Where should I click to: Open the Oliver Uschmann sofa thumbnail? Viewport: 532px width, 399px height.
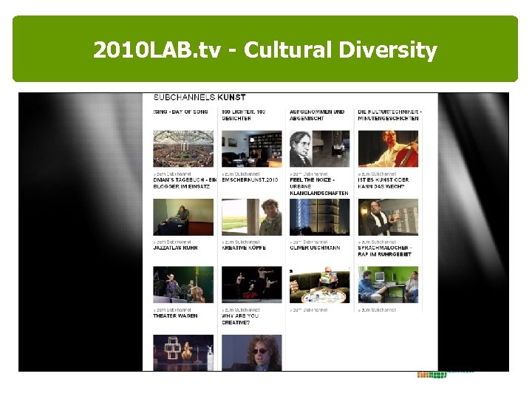point(320,284)
